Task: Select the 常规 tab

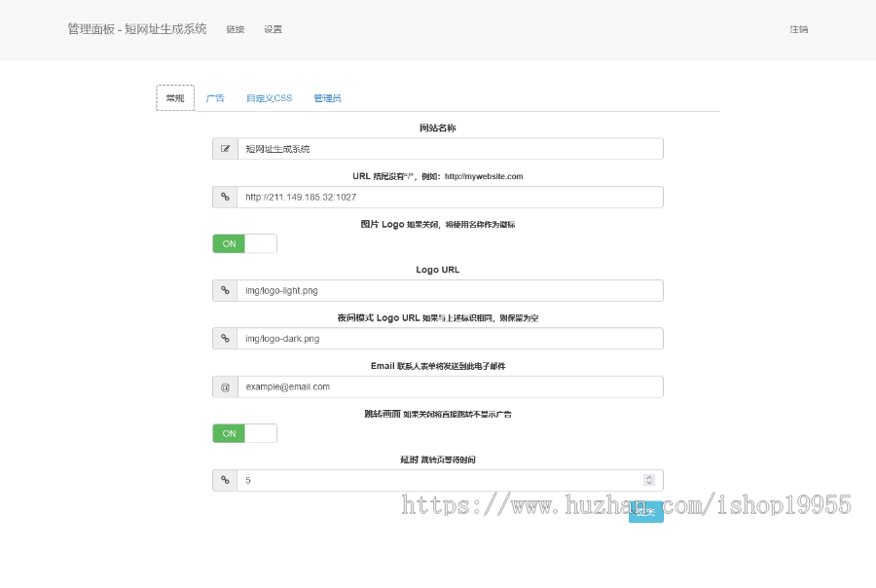Action: (x=175, y=98)
